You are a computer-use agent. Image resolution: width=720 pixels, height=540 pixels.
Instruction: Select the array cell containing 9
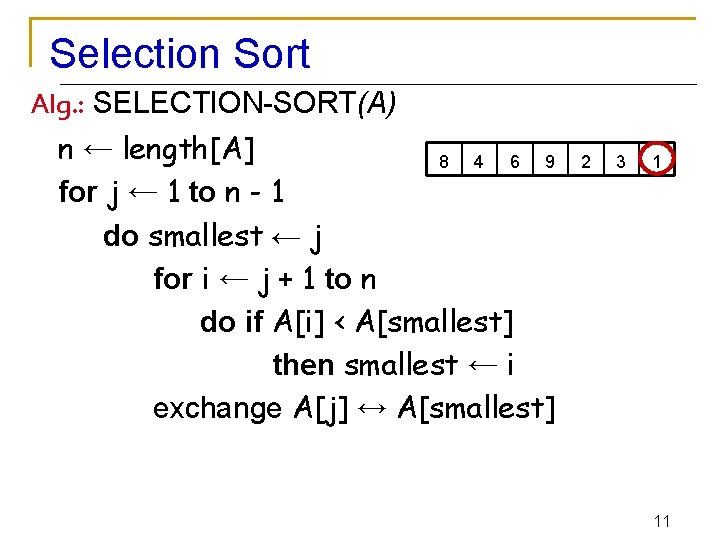click(550, 160)
